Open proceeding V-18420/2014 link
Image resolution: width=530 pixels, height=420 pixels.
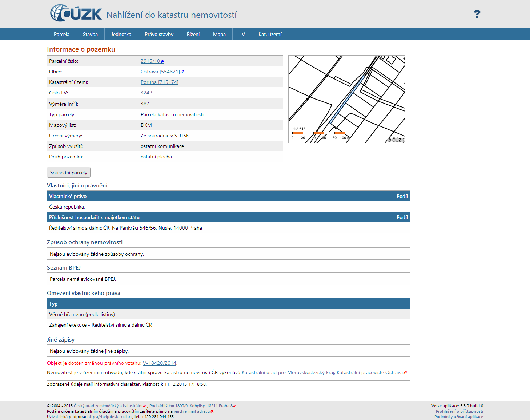[159, 363]
